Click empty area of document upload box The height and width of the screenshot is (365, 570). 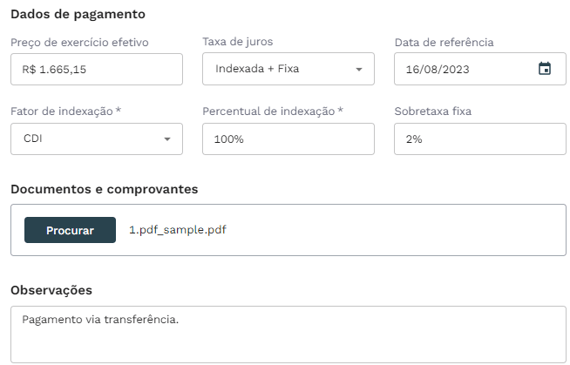coord(396,230)
